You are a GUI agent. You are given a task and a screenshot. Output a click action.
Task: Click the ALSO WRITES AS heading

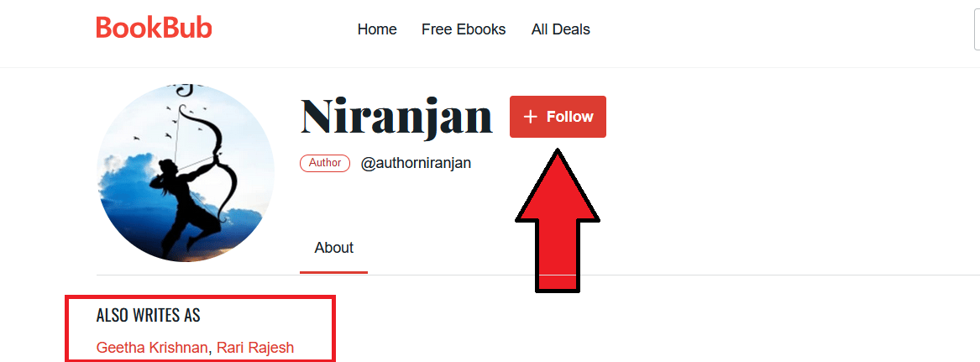[x=148, y=316]
